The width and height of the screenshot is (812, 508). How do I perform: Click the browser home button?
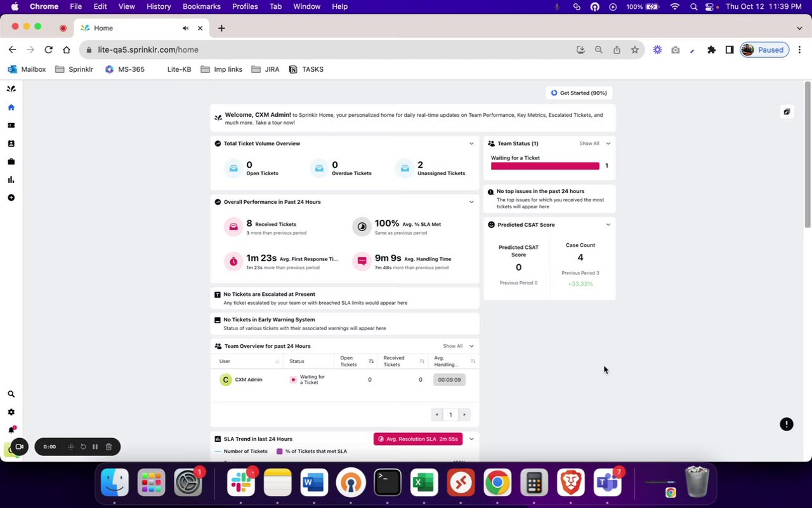[67, 50]
